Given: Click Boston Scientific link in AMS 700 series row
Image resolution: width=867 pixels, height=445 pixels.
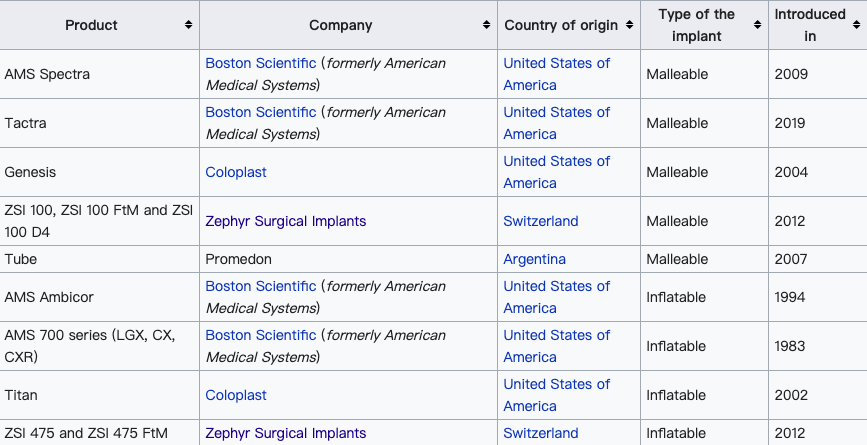Looking at the screenshot, I should (260, 336).
